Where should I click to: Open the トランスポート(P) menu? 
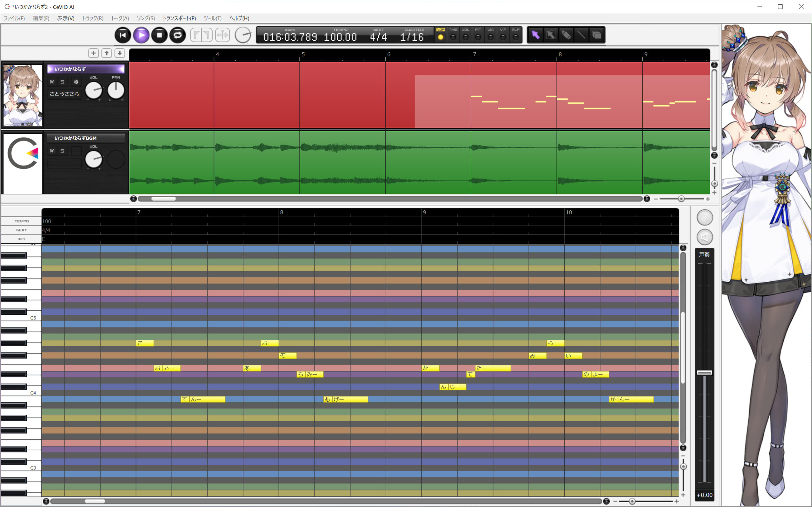point(179,18)
